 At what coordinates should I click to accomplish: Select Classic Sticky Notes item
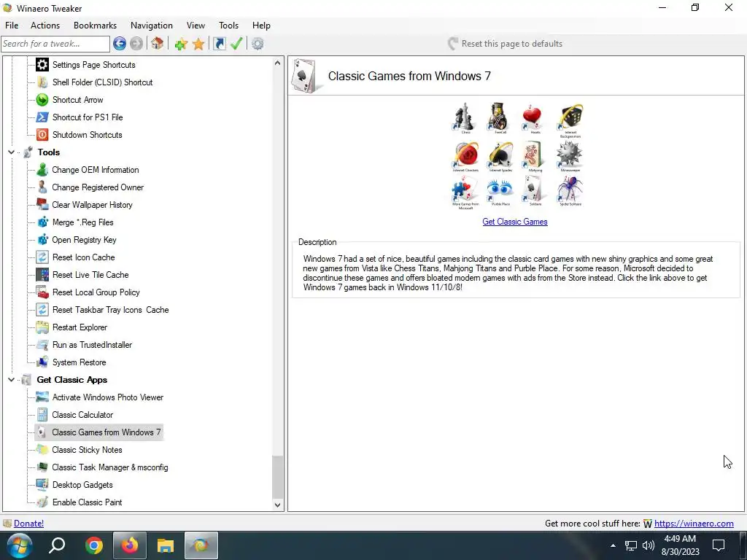[88, 450]
